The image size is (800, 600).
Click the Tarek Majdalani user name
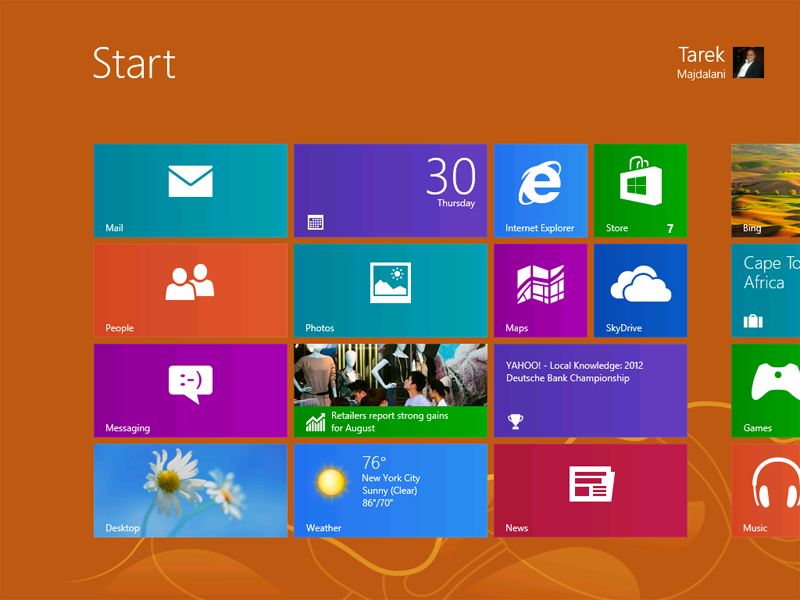701,62
